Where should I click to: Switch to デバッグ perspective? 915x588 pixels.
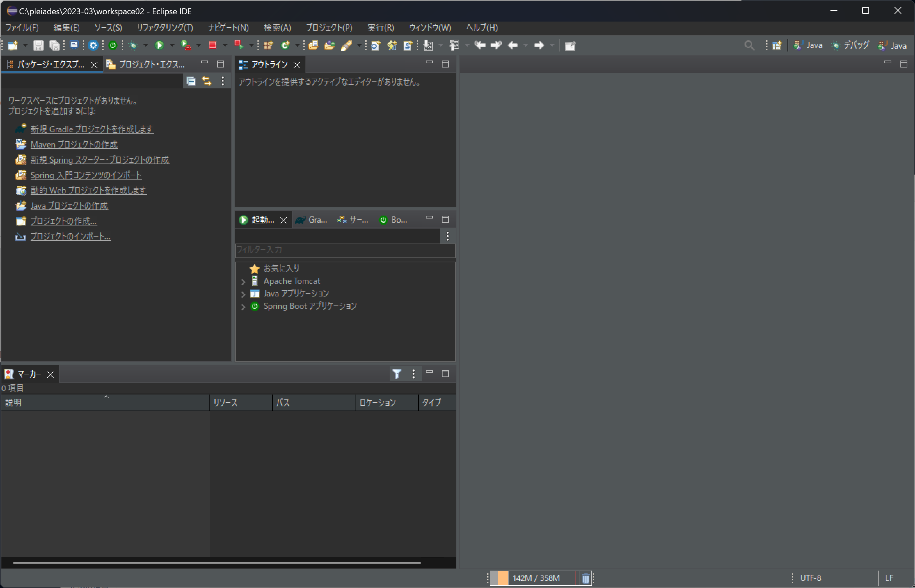point(850,46)
